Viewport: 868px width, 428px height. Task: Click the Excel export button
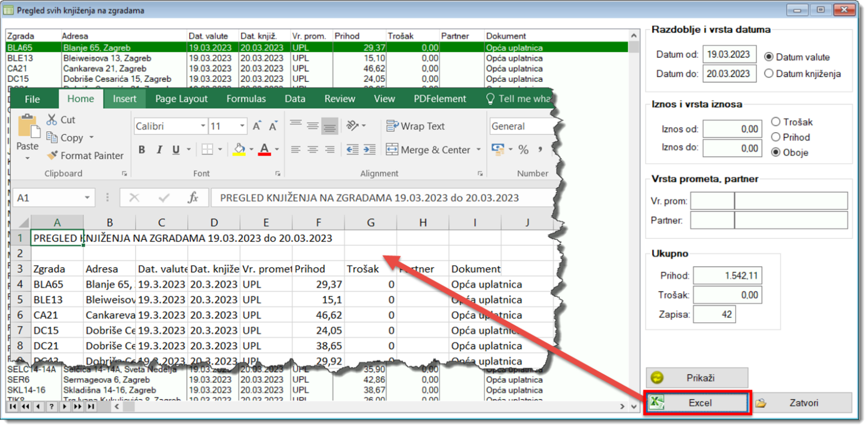coord(697,403)
